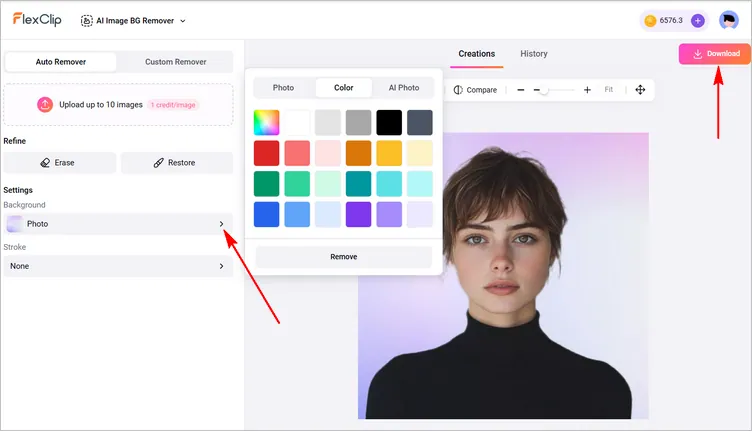Choose the sky blue color swatch
The height and width of the screenshot is (431, 752).
297,214
